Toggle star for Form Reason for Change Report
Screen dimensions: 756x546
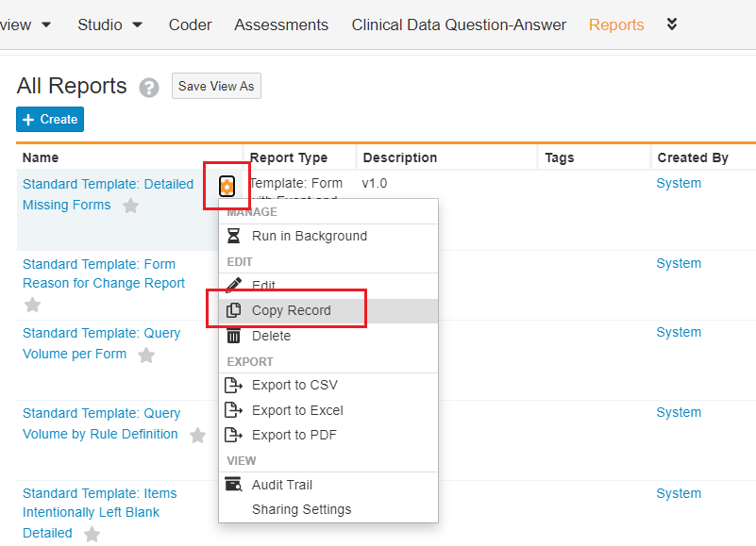[32, 305]
